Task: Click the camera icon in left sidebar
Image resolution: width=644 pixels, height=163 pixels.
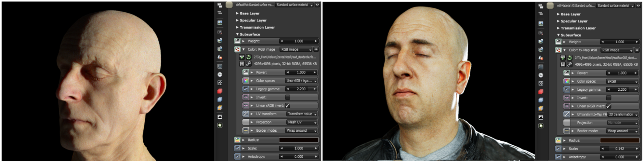Action: pyautogui.click(x=220, y=32)
